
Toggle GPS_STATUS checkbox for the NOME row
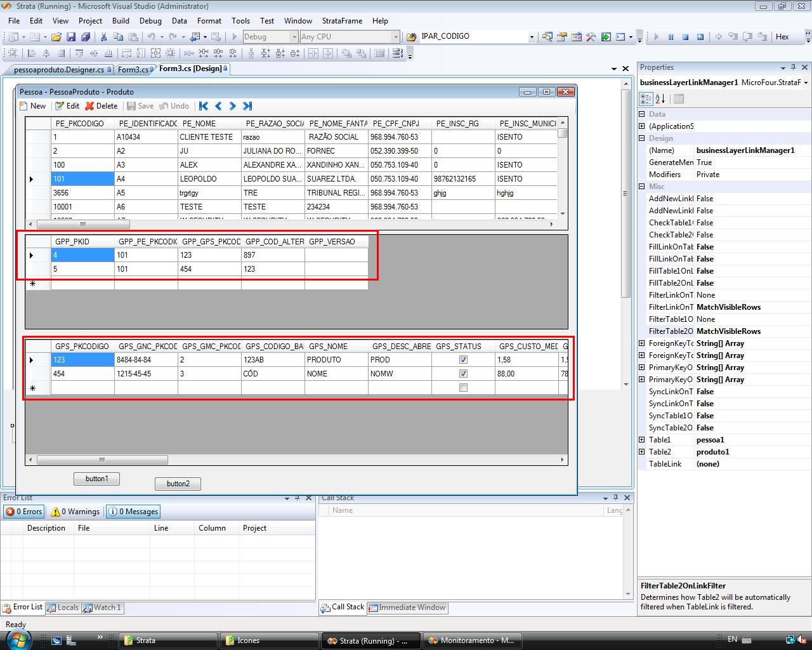pyautogui.click(x=463, y=374)
